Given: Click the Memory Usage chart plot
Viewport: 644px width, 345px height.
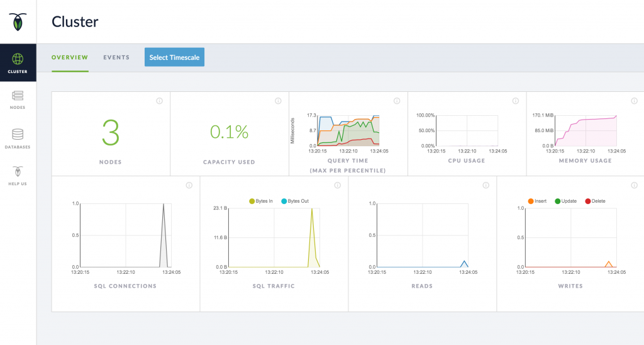Looking at the screenshot, I should tap(586, 130).
